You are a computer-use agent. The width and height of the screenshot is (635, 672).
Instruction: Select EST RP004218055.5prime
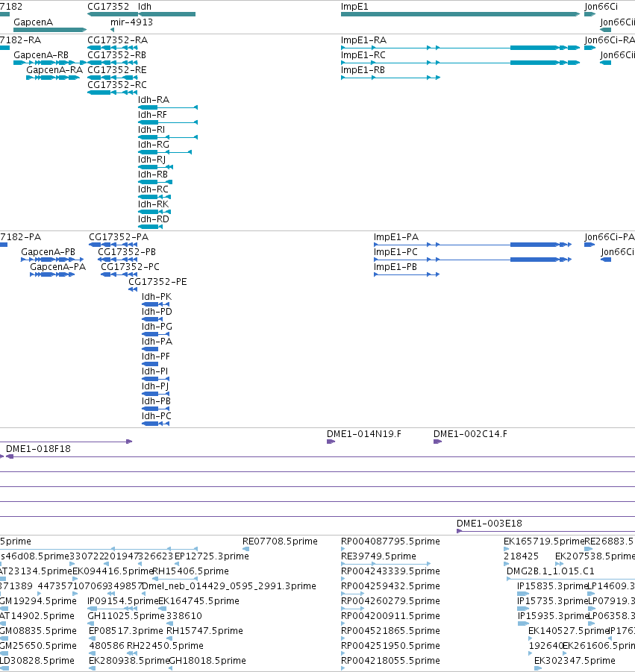pyautogui.click(x=390, y=660)
